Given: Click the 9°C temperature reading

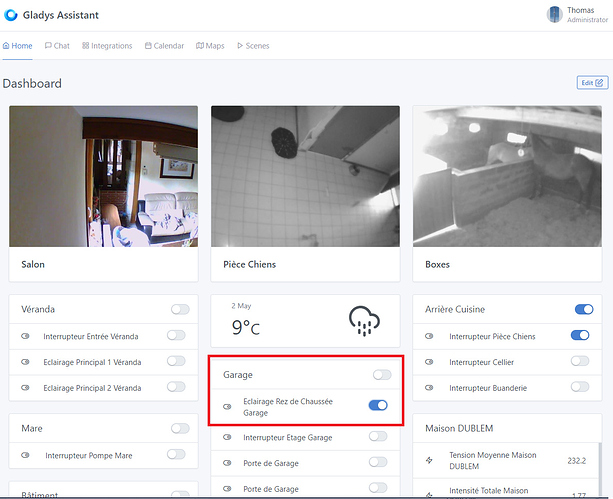Looking at the screenshot, I should (x=246, y=327).
